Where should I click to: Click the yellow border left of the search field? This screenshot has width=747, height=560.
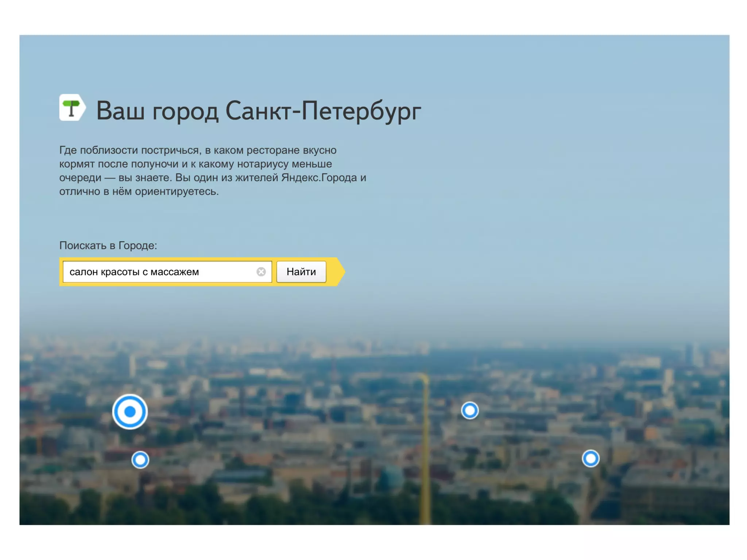[x=61, y=272]
